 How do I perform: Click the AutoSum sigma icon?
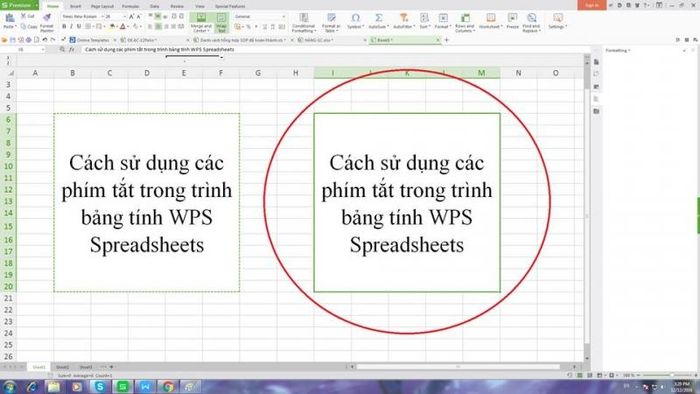(x=379, y=18)
